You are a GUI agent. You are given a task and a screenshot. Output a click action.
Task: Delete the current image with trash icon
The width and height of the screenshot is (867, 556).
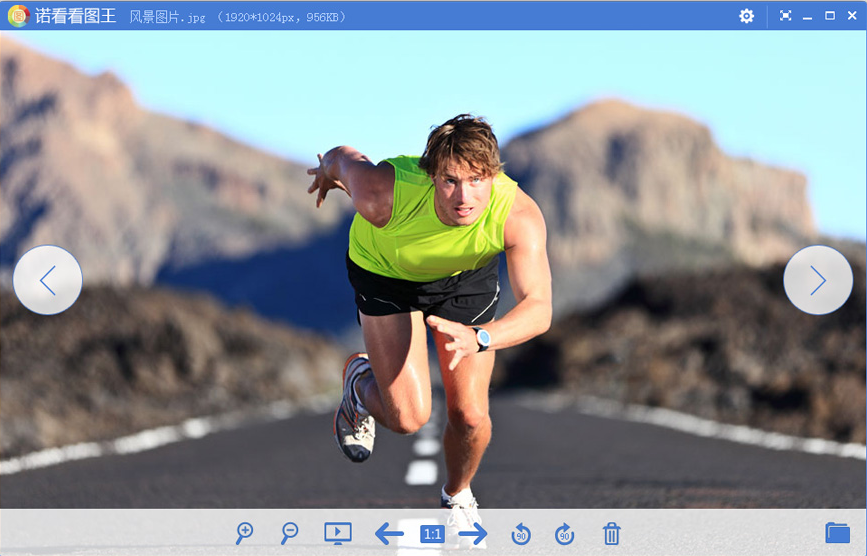[612, 534]
